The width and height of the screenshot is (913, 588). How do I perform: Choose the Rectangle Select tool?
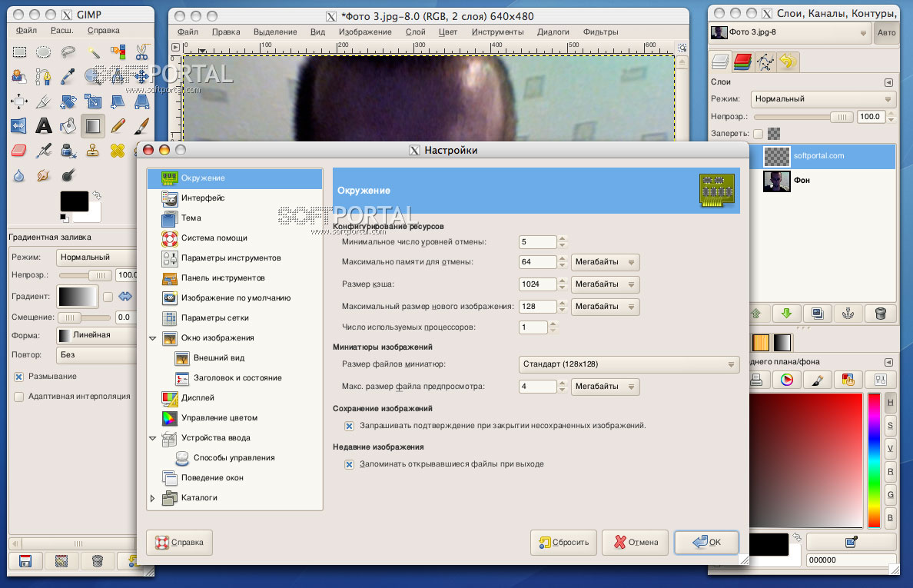pos(19,52)
